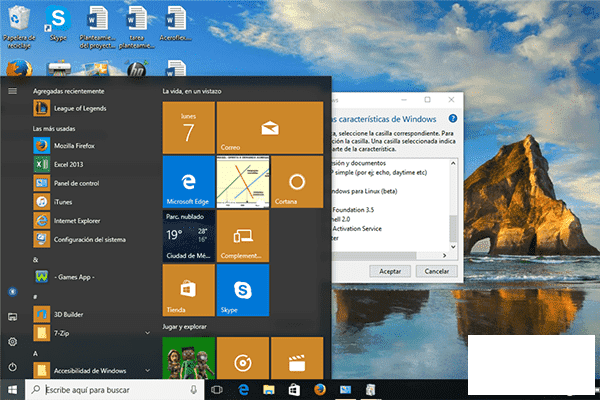Launch Firefox from the taskbar
600x400 pixels.
tap(320, 390)
